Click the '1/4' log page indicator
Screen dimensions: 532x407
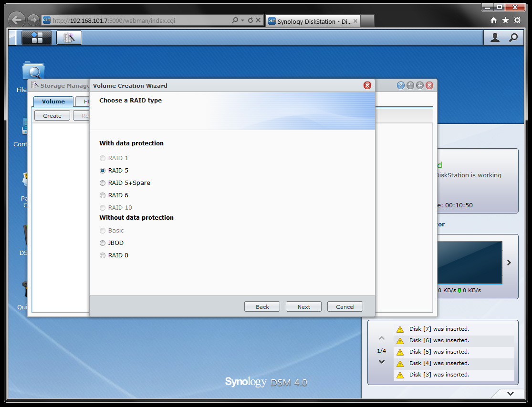pyautogui.click(x=382, y=351)
